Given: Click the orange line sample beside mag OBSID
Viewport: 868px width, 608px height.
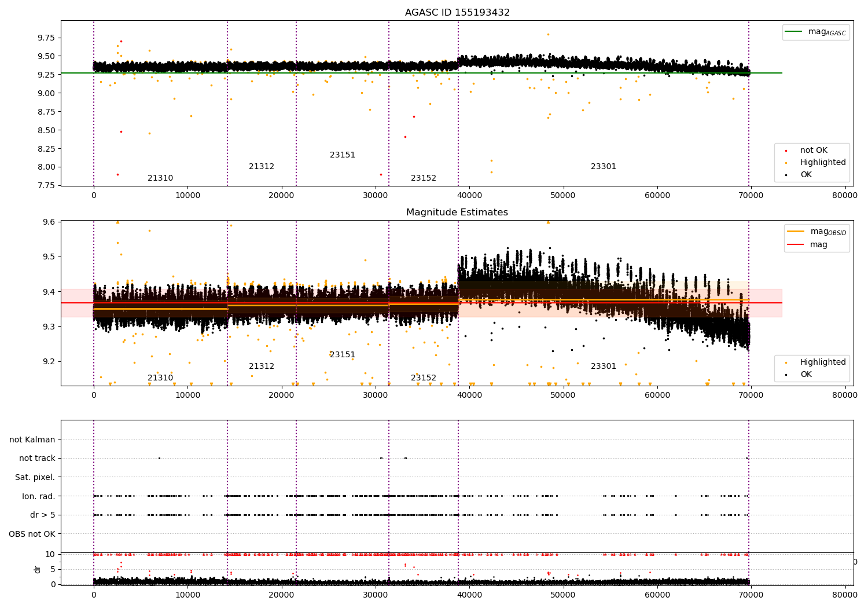Looking at the screenshot, I should click(x=796, y=232).
